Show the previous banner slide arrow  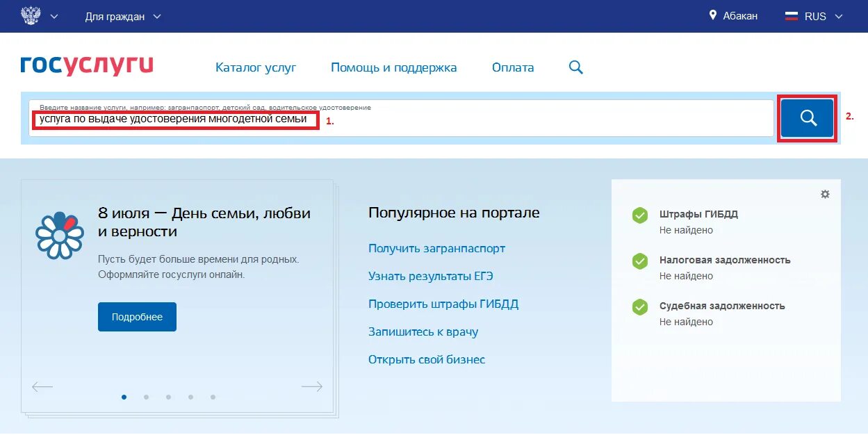(x=42, y=387)
